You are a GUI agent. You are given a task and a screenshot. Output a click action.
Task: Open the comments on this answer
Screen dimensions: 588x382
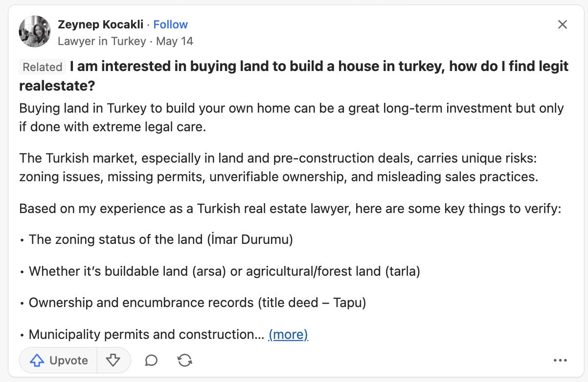click(151, 360)
